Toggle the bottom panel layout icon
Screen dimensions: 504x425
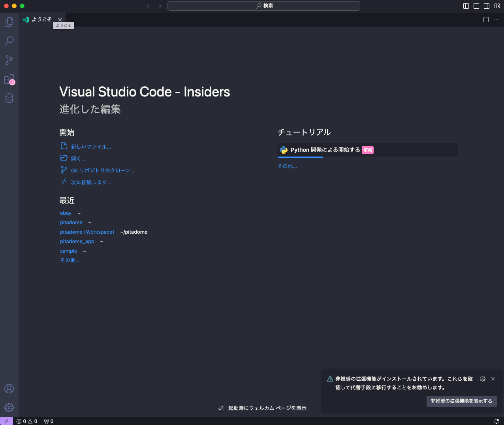coord(476,6)
